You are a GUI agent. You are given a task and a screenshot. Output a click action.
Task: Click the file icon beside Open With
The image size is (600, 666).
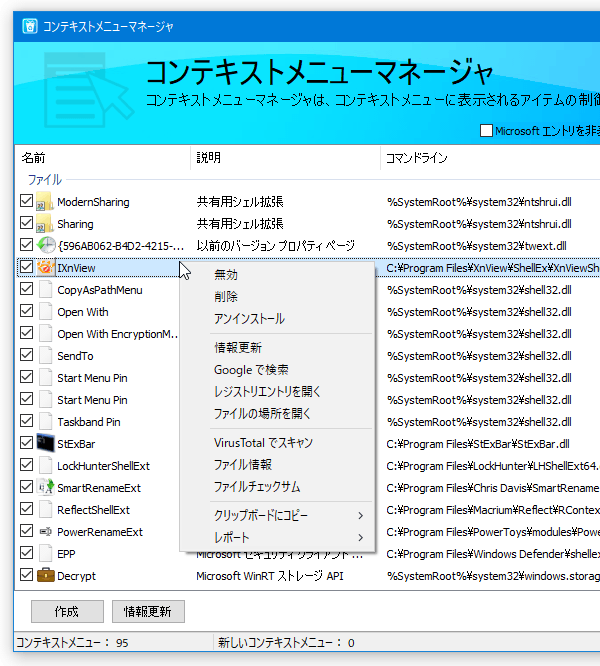pyautogui.click(x=45, y=312)
